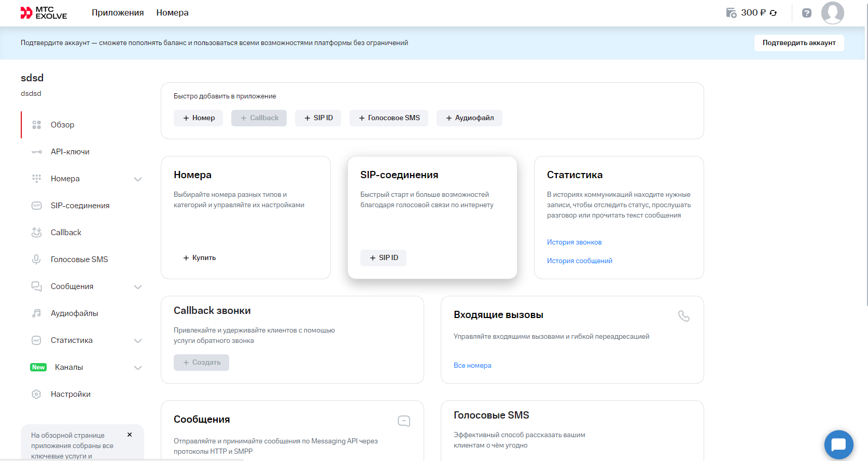868x461 pixels.
Task: Click the Номера dots icon in sidebar
Action: [36, 179]
